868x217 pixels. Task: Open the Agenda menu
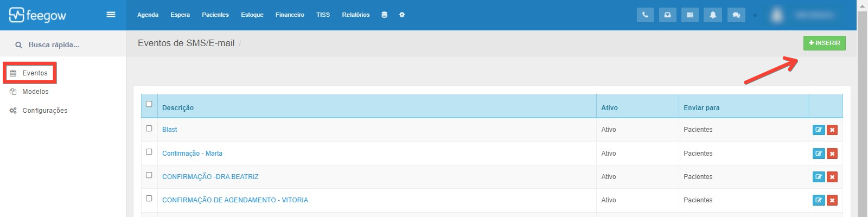(x=148, y=15)
